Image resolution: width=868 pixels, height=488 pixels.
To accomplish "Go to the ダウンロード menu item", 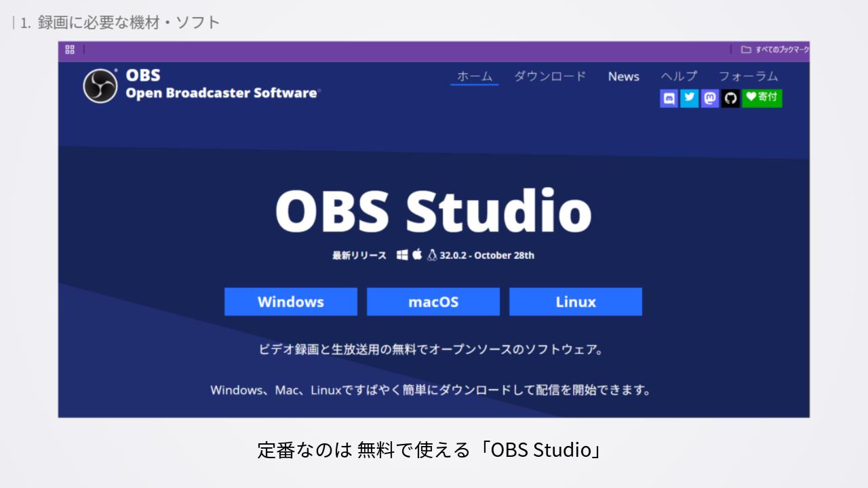I will [x=550, y=77].
